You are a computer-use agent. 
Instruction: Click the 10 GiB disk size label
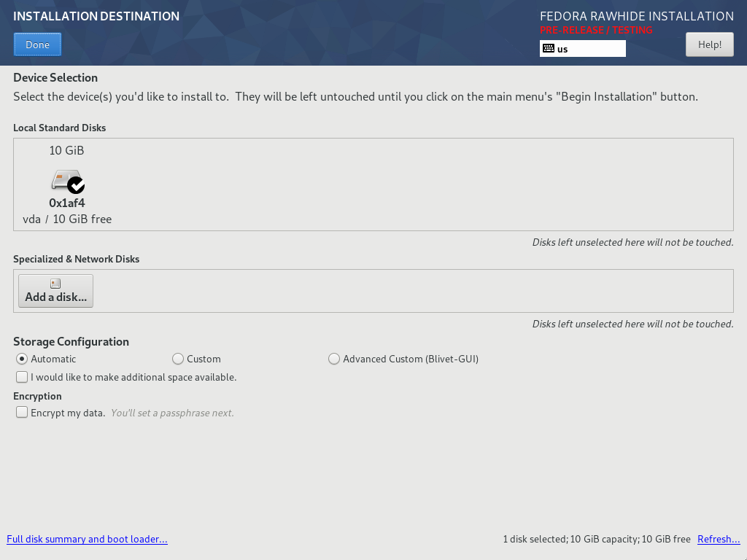(66, 150)
